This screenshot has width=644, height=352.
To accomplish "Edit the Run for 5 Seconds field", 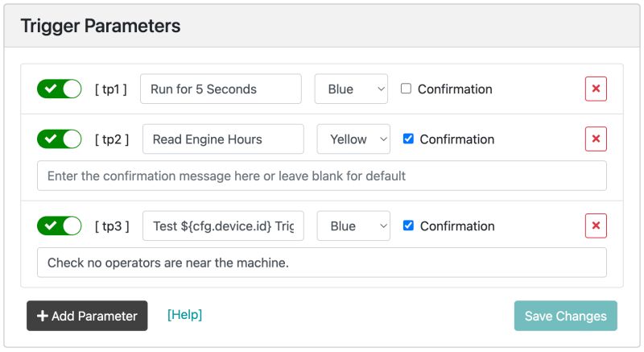I will click(x=221, y=89).
